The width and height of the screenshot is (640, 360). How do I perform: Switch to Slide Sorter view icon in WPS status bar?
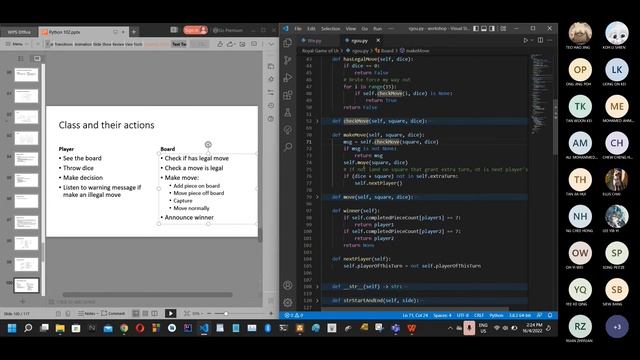[x=145, y=313]
